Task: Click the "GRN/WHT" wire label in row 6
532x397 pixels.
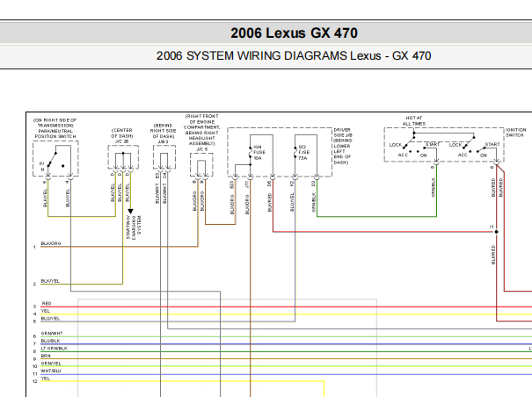Action: pos(52,334)
